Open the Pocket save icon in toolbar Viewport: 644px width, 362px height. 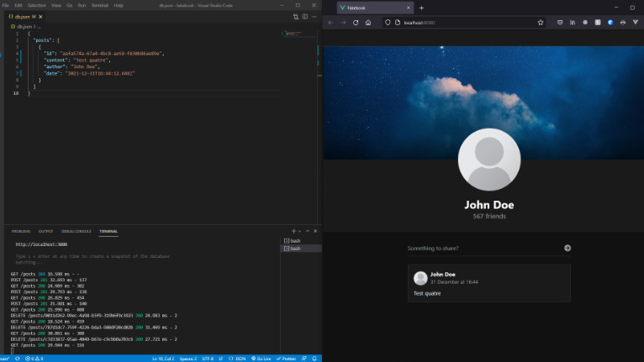coord(559,23)
